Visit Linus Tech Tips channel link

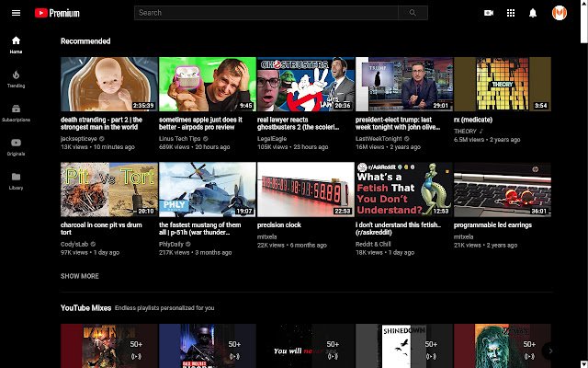tap(180, 139)
